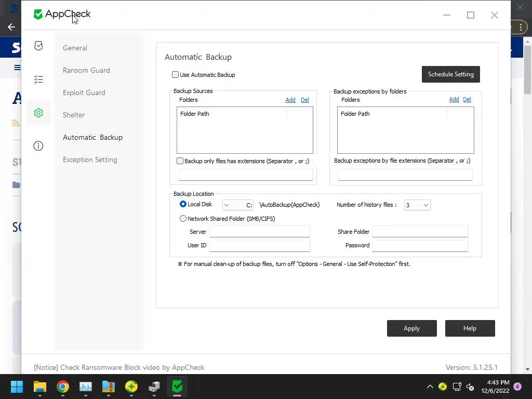Screen dimensions: 532x399
Task: Open the Windows Start menu
Action: pyautogui.click(x=17, y=387)
